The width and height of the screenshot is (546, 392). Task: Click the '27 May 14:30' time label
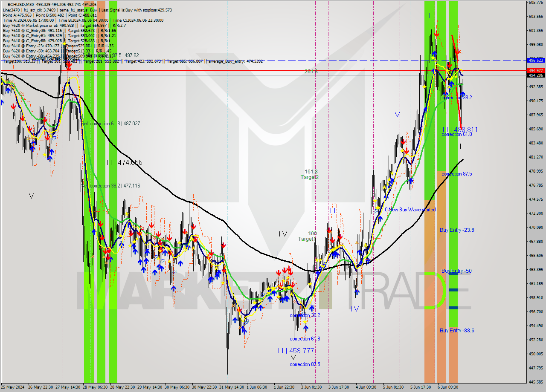pos(68,387)
